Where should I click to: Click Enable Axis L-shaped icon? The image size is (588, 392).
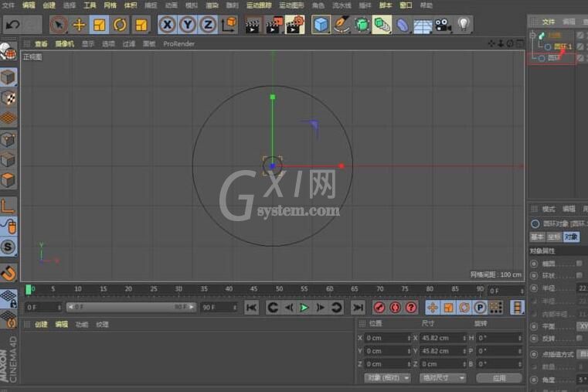(8, 206)
